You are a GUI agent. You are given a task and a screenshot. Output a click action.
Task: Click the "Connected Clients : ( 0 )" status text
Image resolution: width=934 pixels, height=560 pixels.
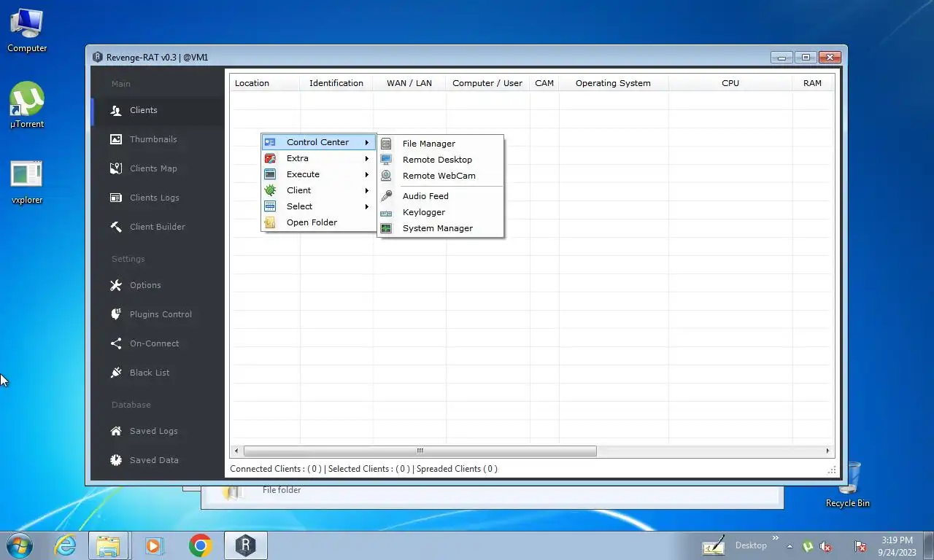click(x=276, y=469)
